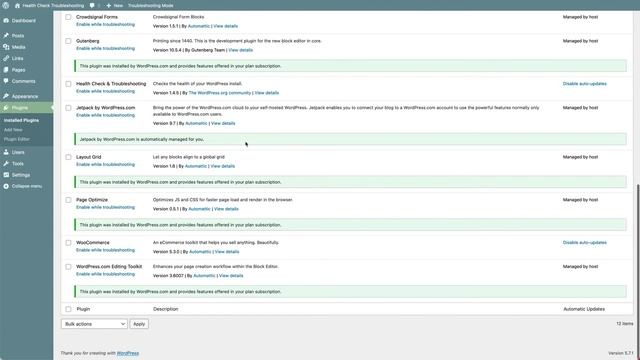Open Plugin Editor submenu item
This screenshot has height=360, width=640.
pos(17,139)
